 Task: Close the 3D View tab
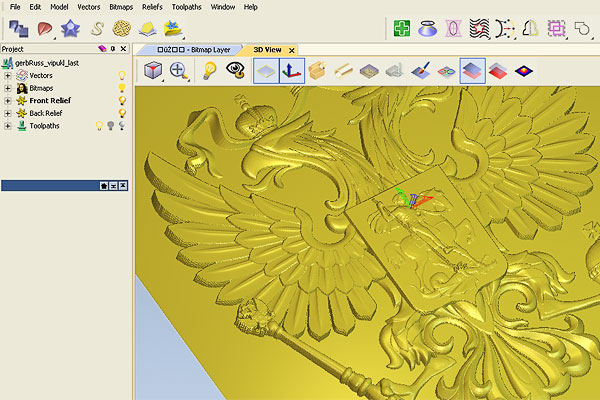[x=292, y=50]
